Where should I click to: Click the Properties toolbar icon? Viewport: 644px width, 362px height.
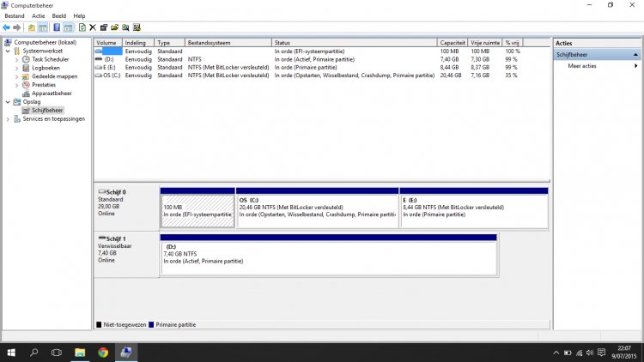(x=104, y=27)
